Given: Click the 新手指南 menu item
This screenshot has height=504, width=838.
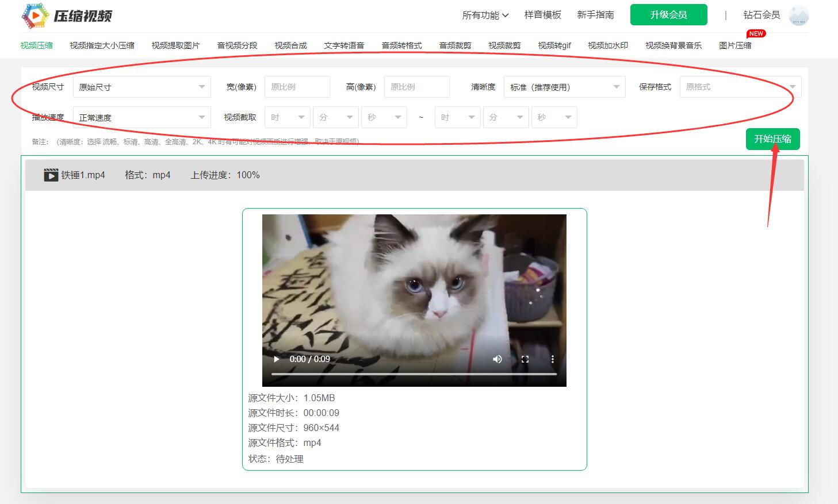Looking at the screenshot, I should pos(595,16).
